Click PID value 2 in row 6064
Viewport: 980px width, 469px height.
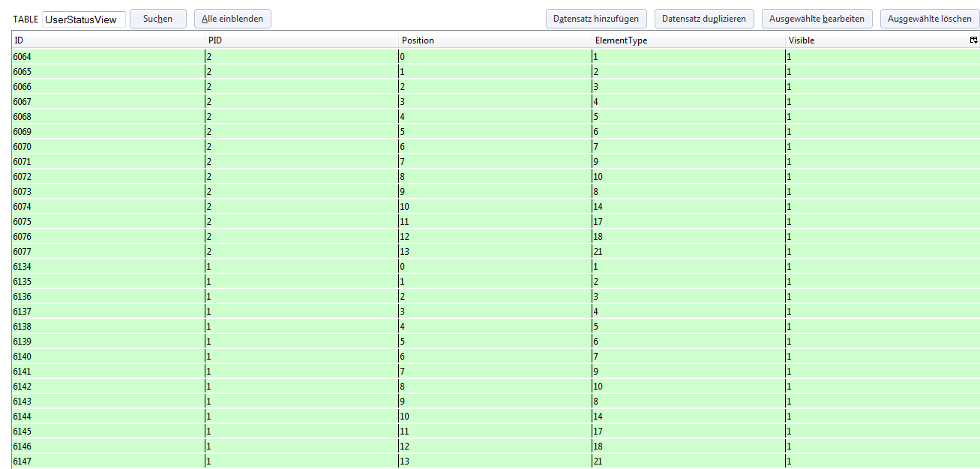coord(209,57)
